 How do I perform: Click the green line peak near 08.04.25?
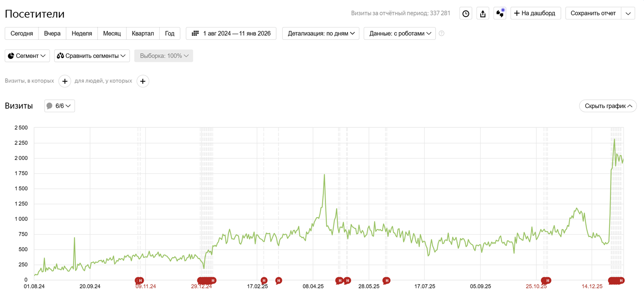(324, 175)
